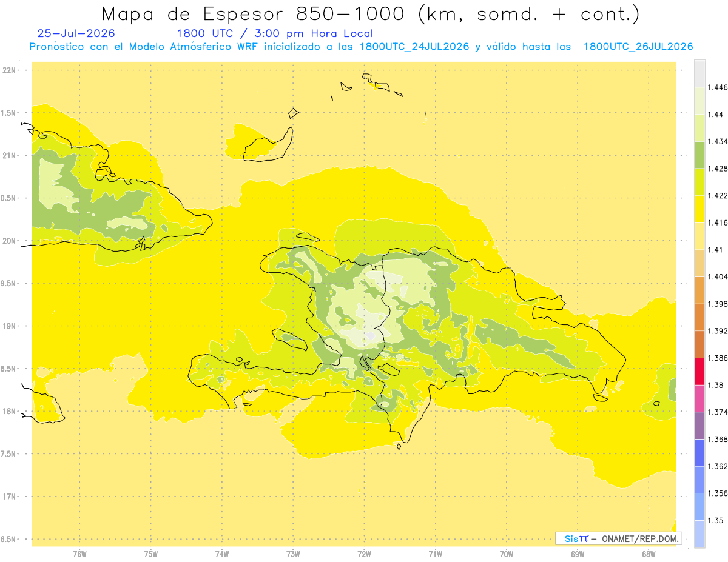Image resolution: width=728 pixels, height=562 pixels.
Task: Click the '21N' latitude label
Action: tap(8, 155)
